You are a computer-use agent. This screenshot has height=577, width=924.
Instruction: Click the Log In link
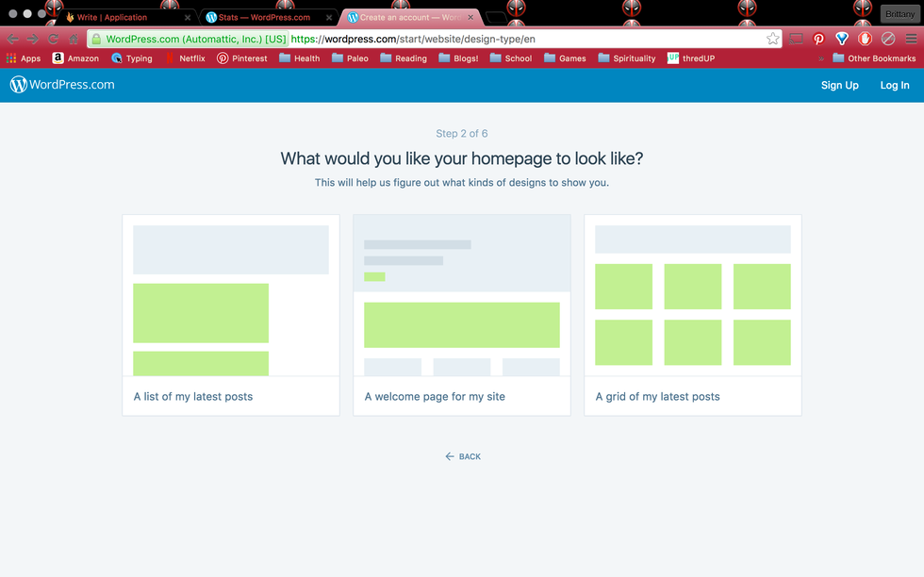coord(894,85)
